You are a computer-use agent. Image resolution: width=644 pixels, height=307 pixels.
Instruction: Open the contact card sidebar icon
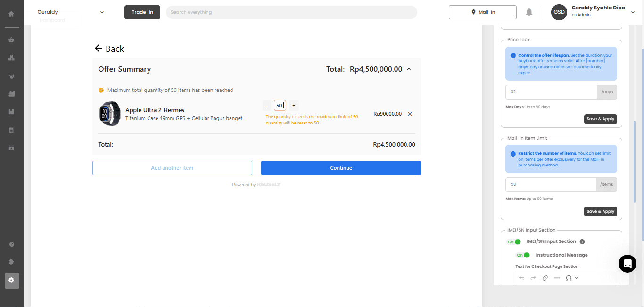tap(11, 148)
